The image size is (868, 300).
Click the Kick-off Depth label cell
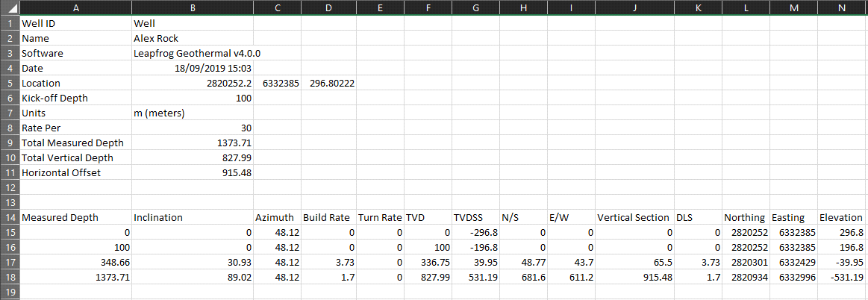[x=73, y=98]
